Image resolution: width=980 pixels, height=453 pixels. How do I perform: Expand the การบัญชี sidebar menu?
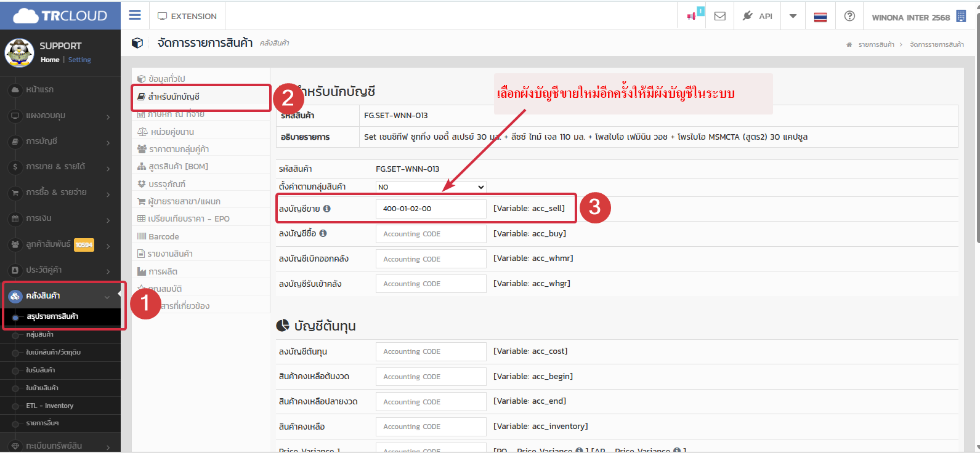60,142
